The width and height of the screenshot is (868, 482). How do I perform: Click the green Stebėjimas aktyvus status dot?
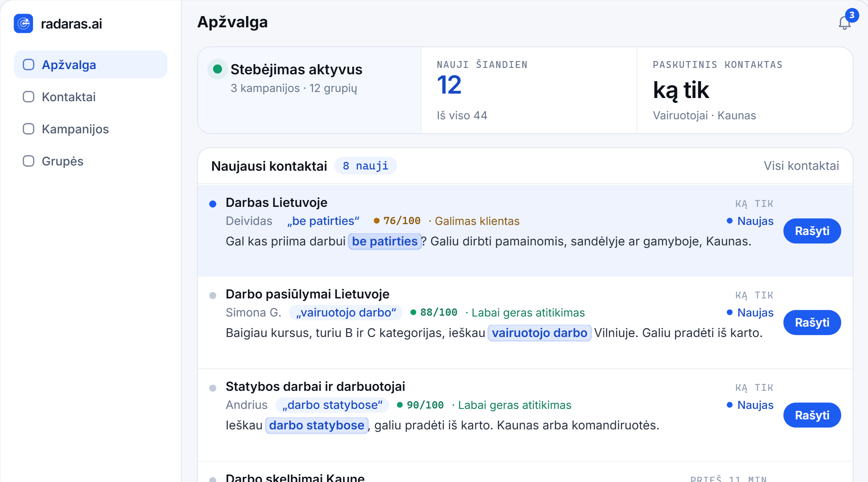coord(217,69)
